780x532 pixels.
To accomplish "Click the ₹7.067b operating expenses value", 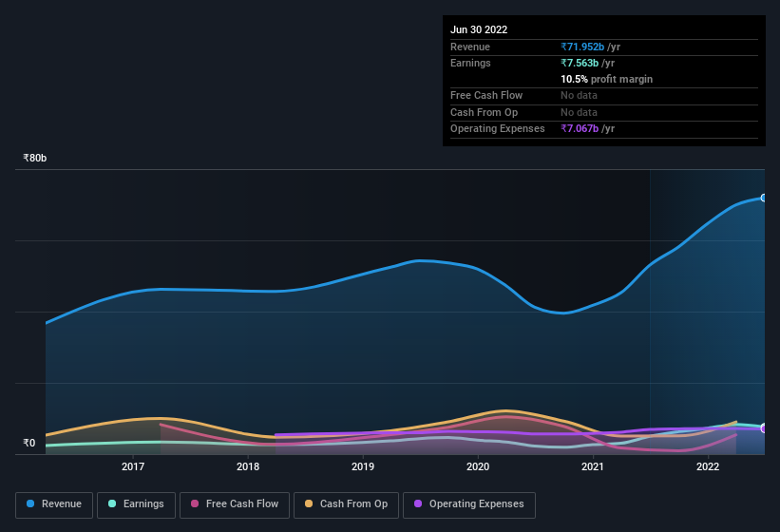I will tap(580, 128).
